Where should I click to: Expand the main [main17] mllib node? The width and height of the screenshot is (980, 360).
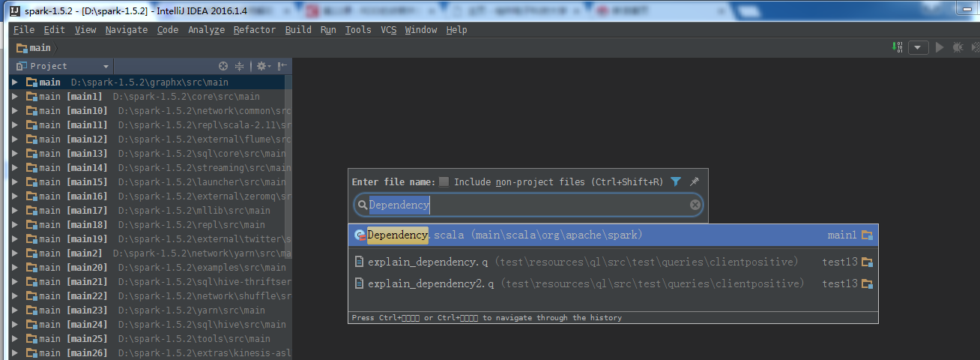15,210
